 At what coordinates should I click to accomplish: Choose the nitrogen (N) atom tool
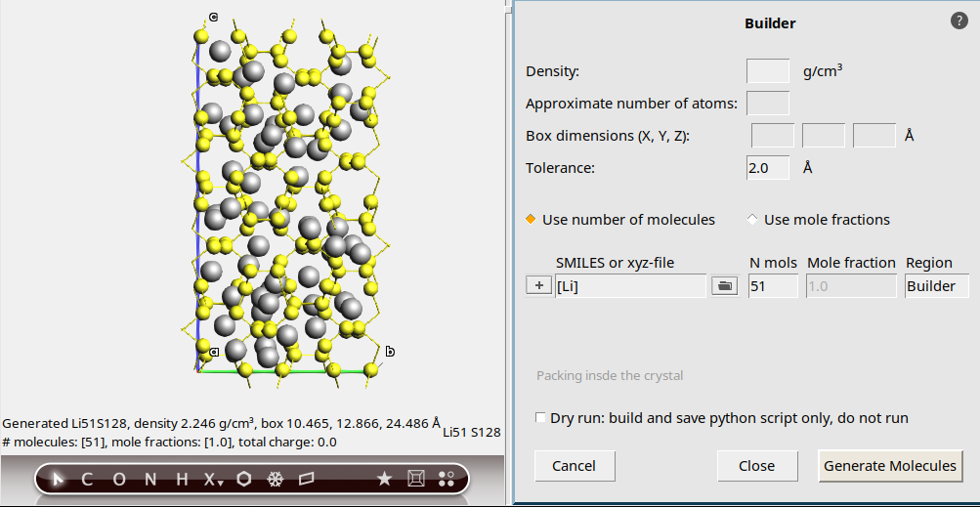pos(150,479)
